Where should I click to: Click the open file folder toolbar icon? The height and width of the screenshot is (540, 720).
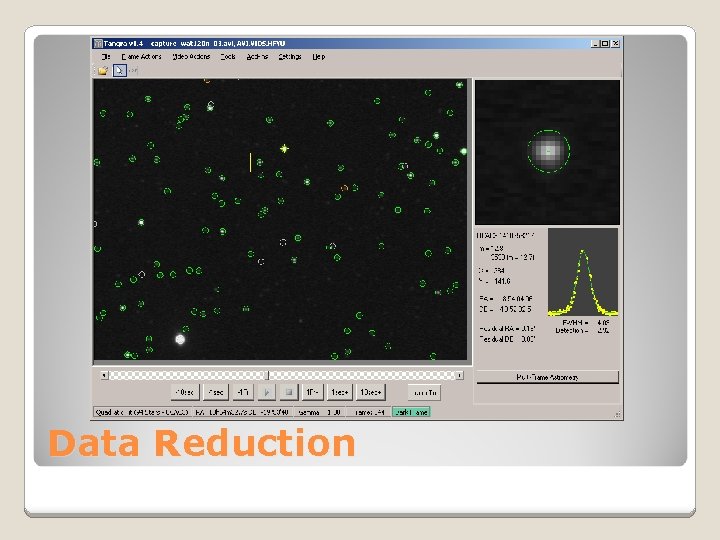(103, 70)
